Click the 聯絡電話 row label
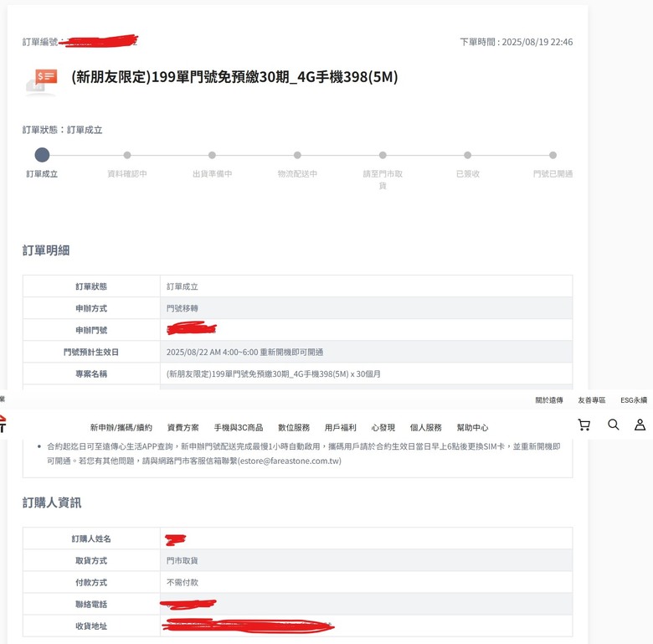 tap(91, 604)
